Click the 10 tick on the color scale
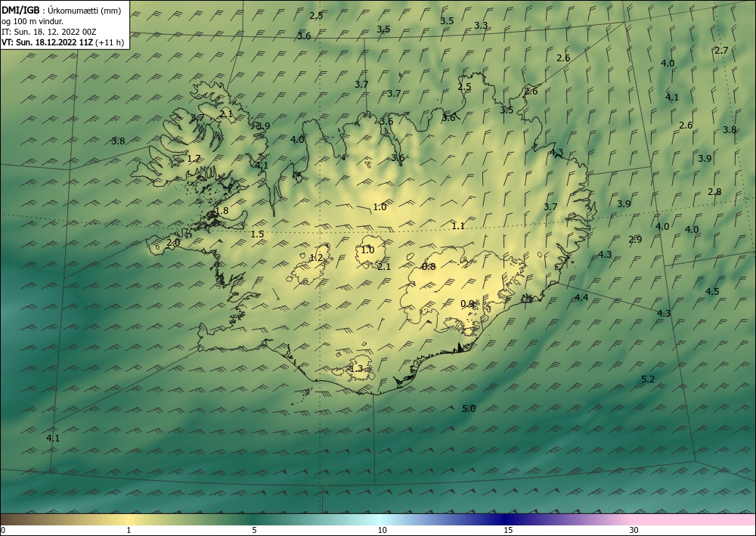The height and width of the screenshot is (536, 756). [x=383, y=530]
